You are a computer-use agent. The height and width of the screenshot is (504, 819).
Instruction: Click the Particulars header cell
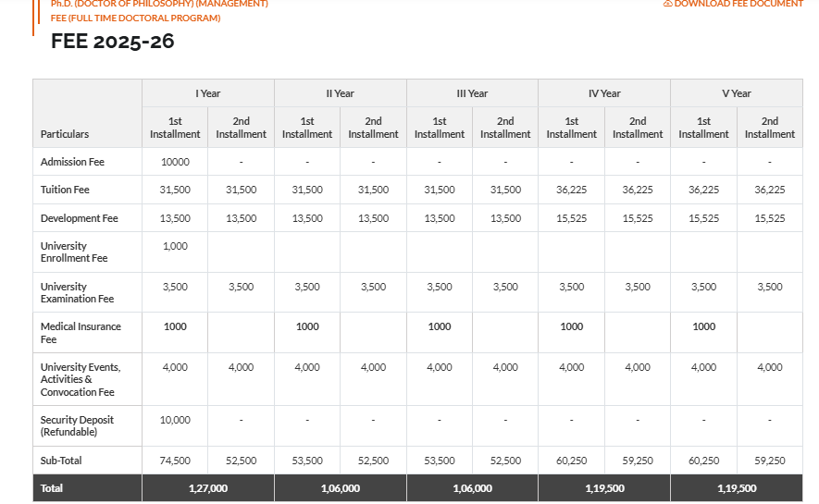pos(65,134)
